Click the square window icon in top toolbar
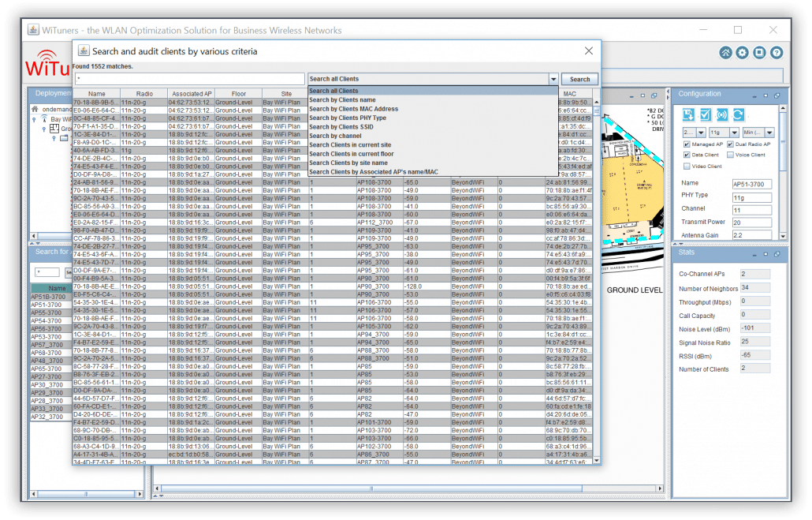Viewport: 812px width, 520px height. [x=760, y=53]
